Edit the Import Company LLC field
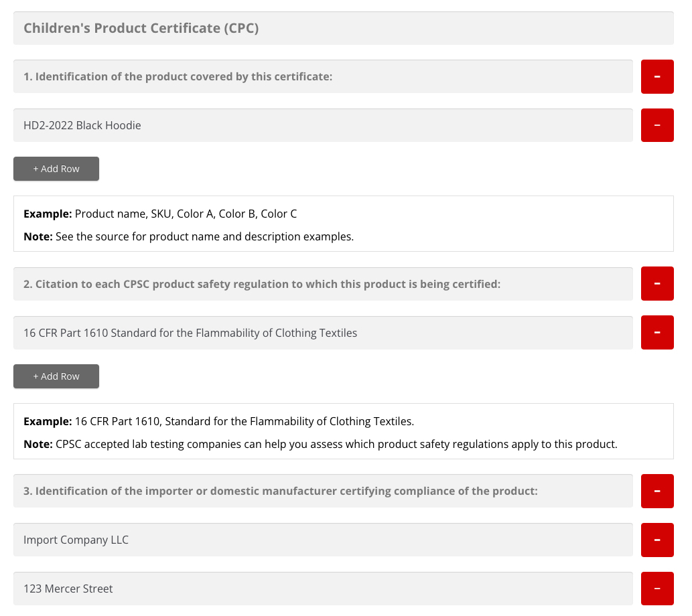This screenshot has width=692, height=616. point(323,540)
